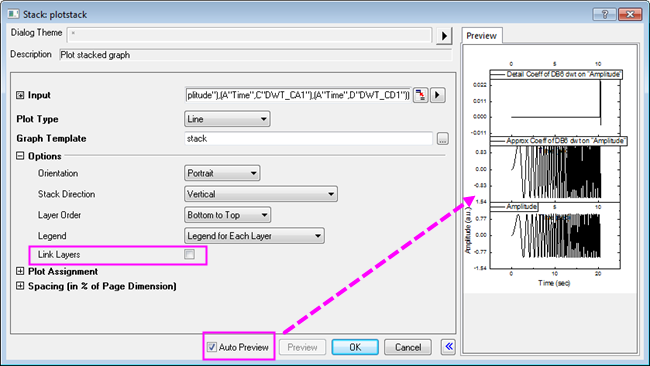Screen dimensions: 650x366
Task: Enable the Link Layers checkbox
Action: (189, 254)
